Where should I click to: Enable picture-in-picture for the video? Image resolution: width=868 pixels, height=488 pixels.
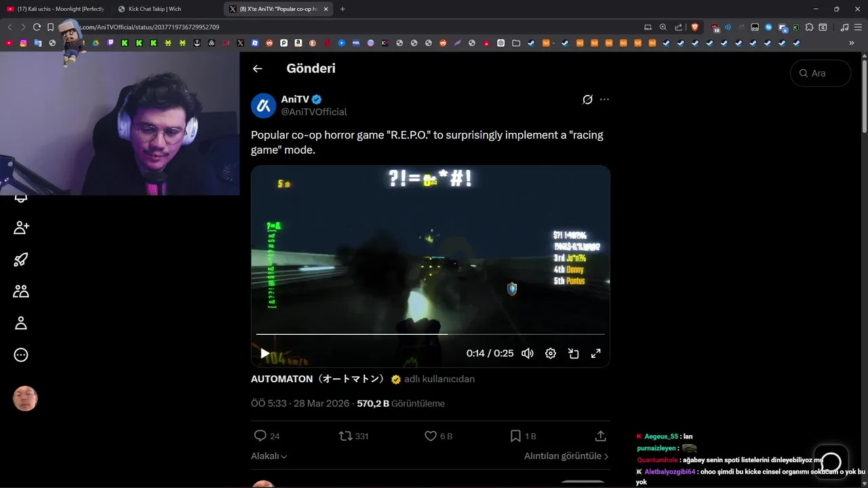pos(573,353)
